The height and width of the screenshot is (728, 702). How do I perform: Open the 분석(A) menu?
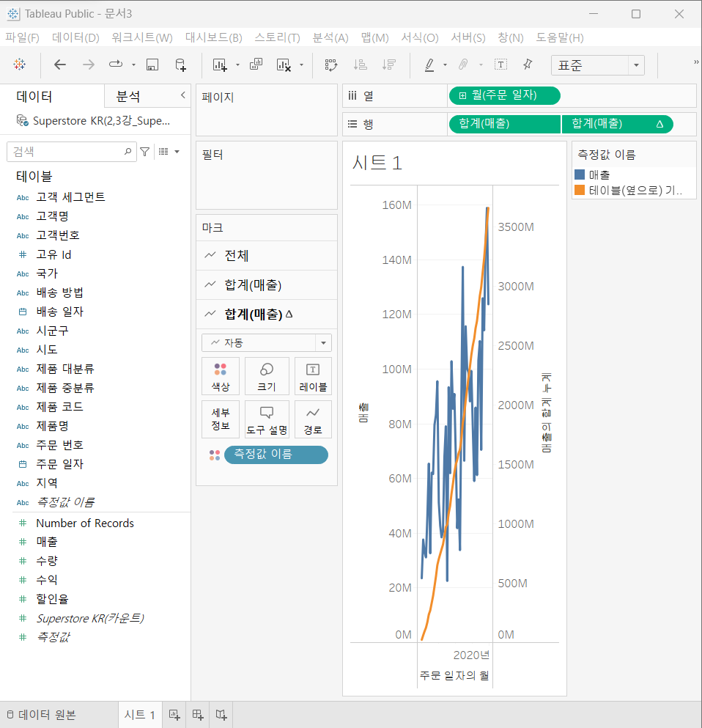pyautogui.click(x=330, y=37)
